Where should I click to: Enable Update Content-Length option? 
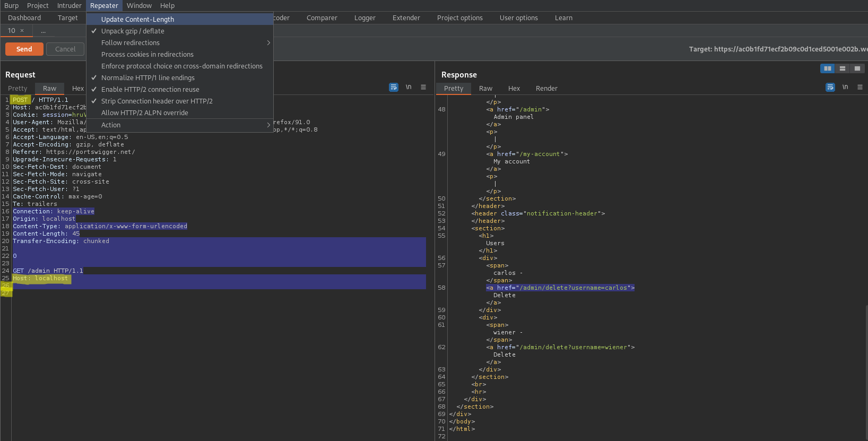(180, 19)
